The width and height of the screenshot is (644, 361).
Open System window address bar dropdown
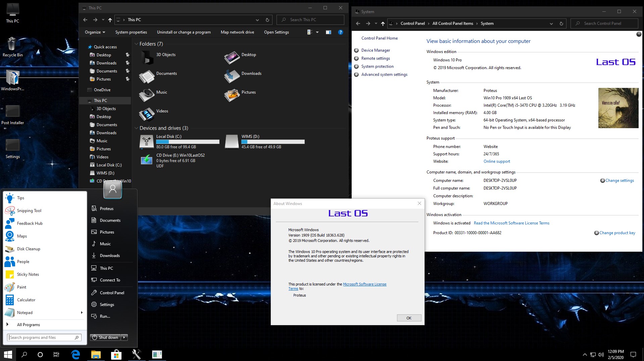pos(551,23)
